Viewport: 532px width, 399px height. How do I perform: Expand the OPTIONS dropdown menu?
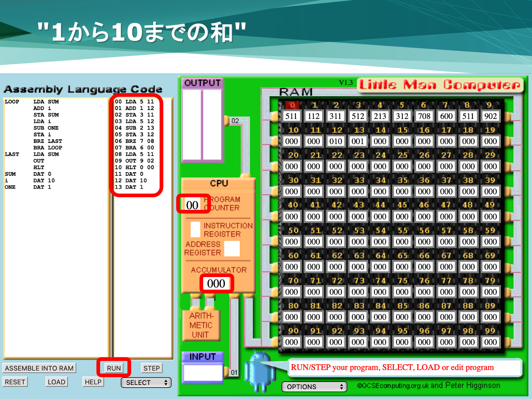pos(314,387)
